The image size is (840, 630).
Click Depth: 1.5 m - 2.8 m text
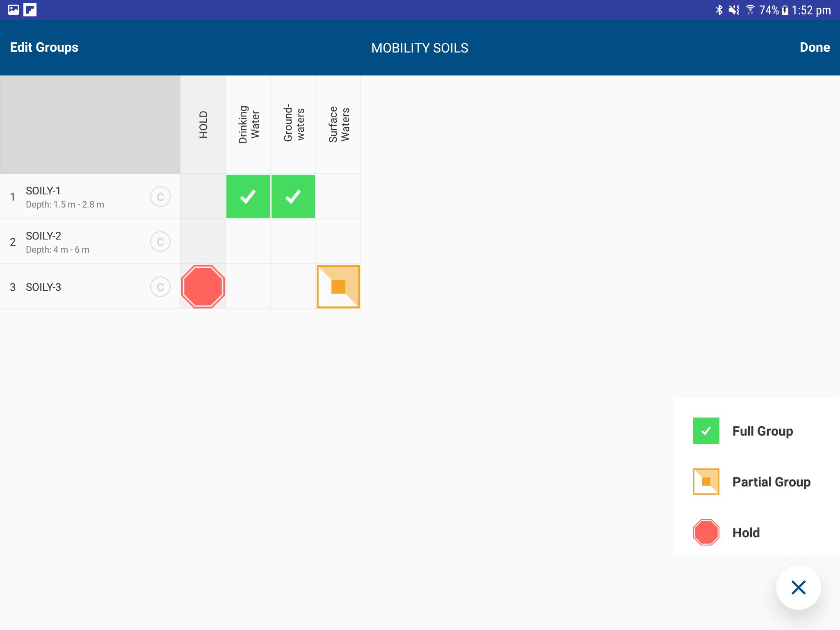click(65, 204)
